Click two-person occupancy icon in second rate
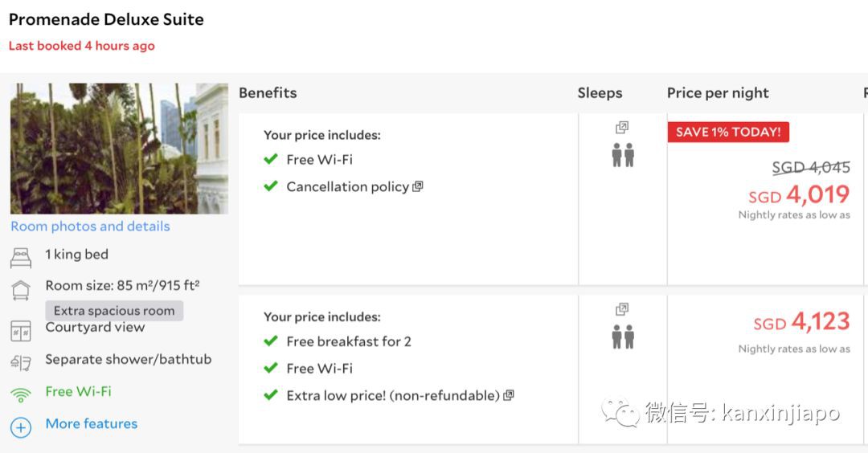The width and height of the screenshot is (868, 453). [623, 337]
